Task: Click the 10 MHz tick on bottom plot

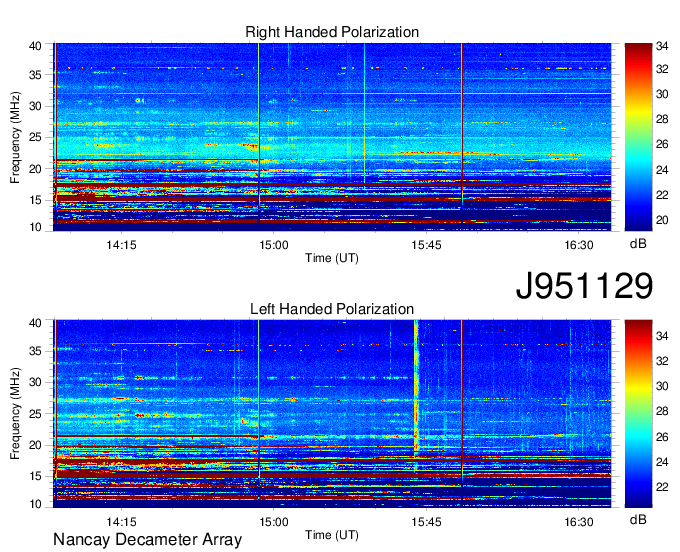Action: 35,504
